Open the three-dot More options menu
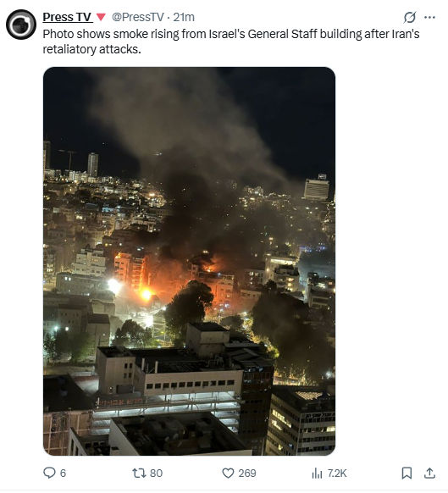448x493 pixels. point(429,17)
